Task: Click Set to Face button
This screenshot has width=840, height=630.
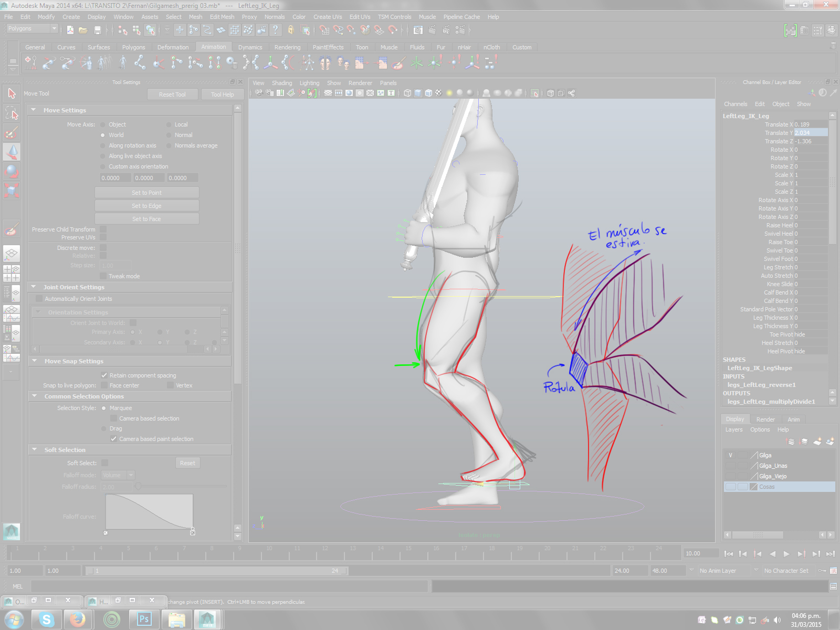Action: click(x=146, y=219)
